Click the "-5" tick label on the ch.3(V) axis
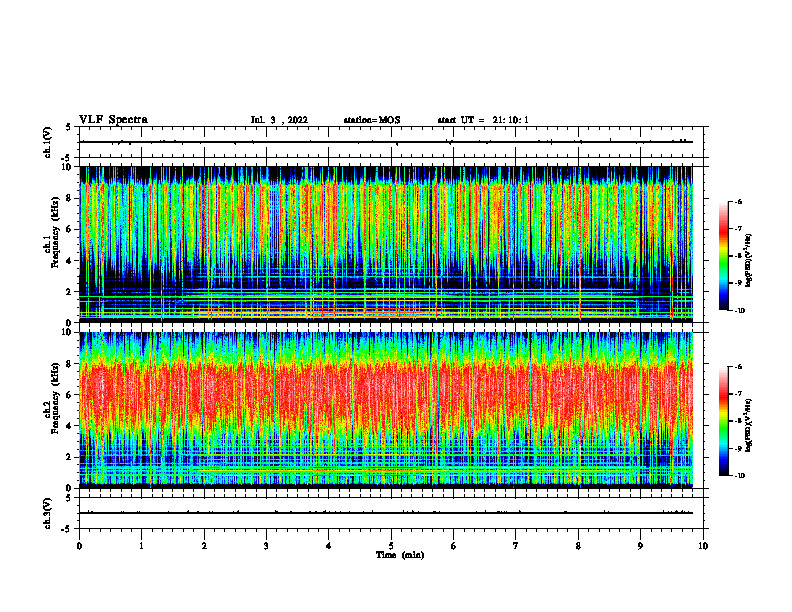 pos(68,529)
